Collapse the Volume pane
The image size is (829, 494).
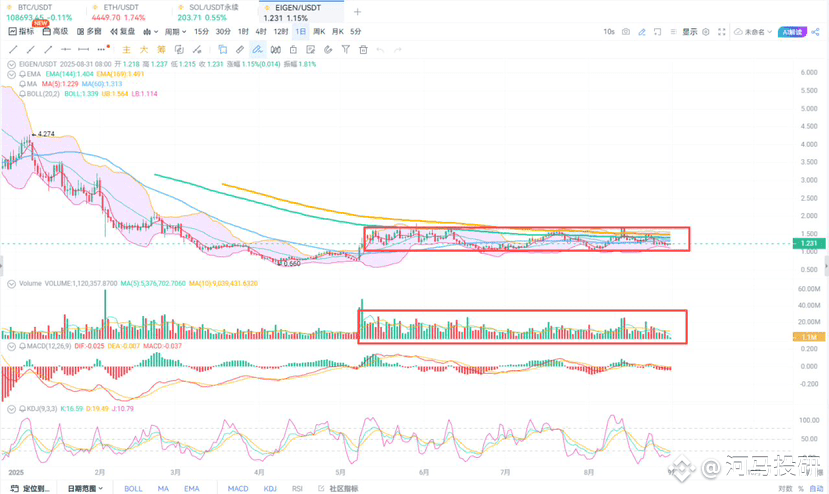tap(11, 283)
